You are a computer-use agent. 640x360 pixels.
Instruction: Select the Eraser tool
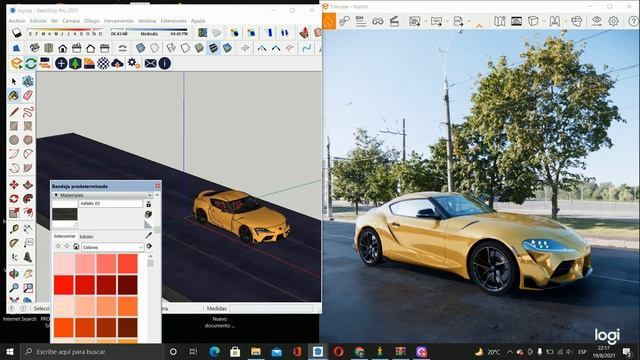click(28, 96)
